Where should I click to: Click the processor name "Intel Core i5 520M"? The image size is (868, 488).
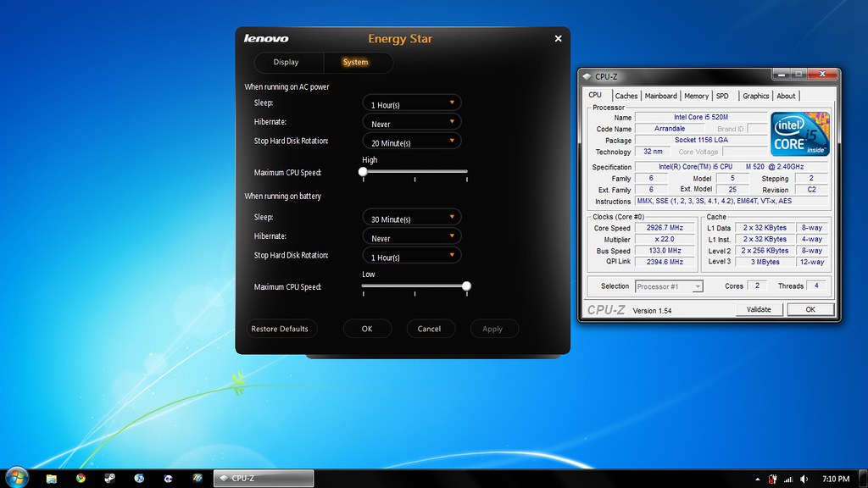(701, 117)
